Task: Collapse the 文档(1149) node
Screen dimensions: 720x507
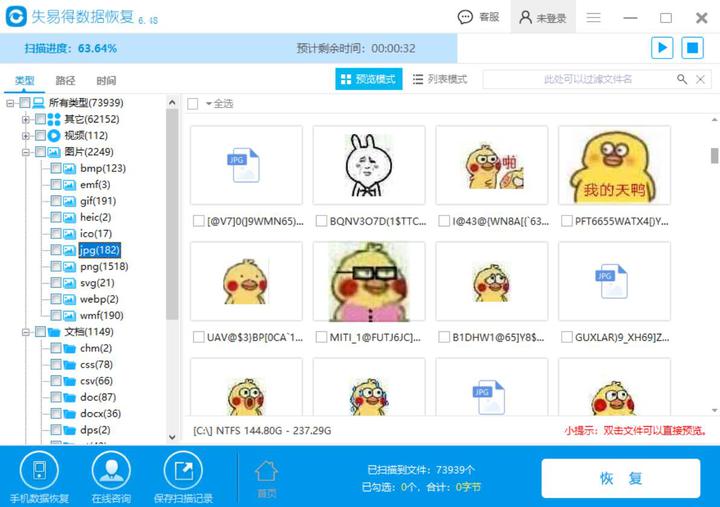Action: (26, 332)
